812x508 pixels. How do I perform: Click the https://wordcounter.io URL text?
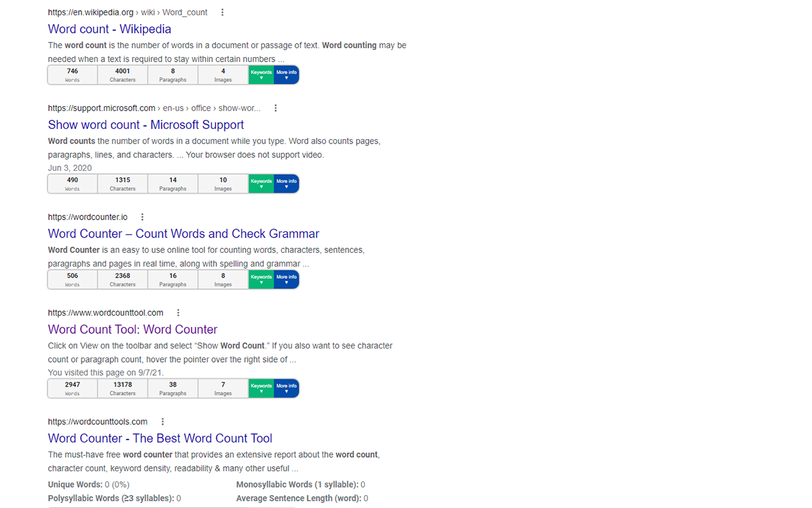88,217
